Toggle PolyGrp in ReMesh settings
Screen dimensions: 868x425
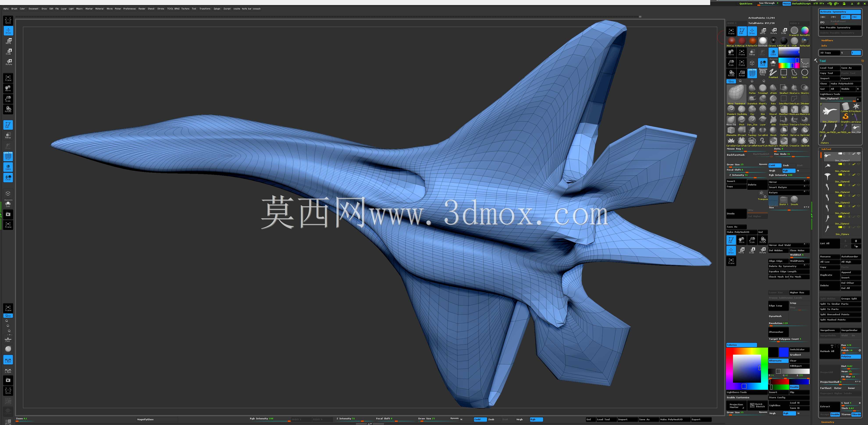click(x=850, y=356)
